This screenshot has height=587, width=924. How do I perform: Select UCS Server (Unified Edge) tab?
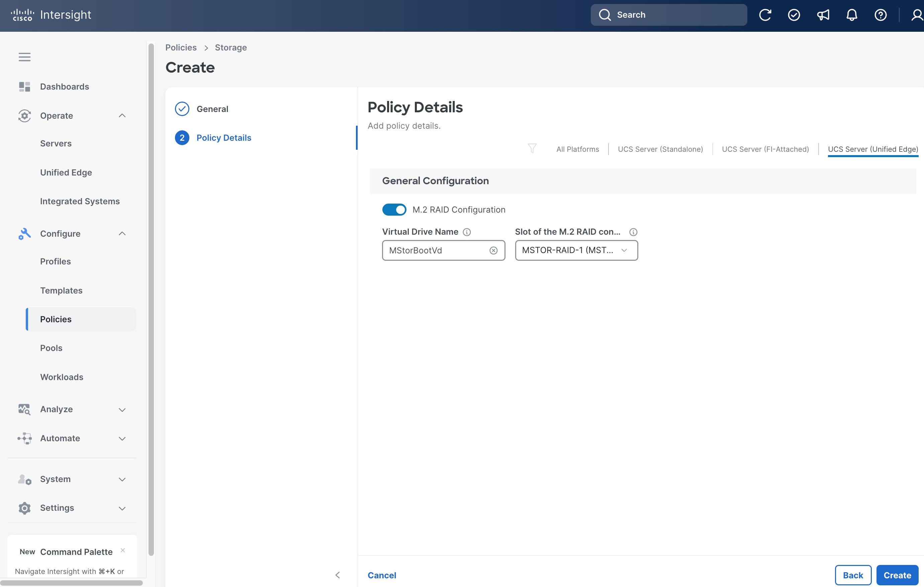pos(872,149)
